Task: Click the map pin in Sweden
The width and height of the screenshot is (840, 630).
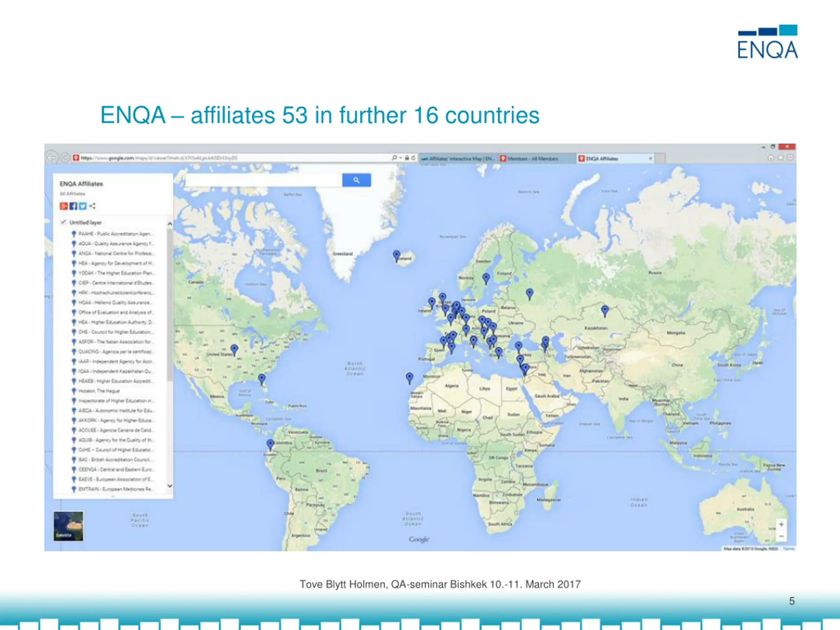Action: click(486, 279)
